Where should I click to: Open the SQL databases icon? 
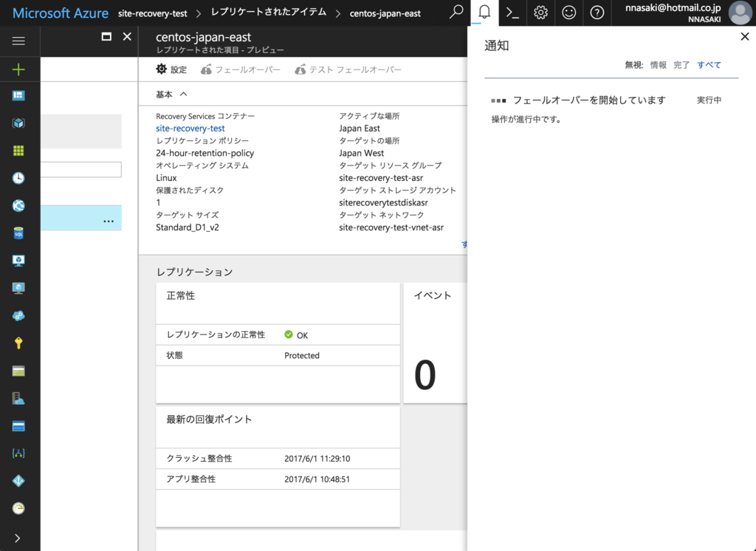18,233
